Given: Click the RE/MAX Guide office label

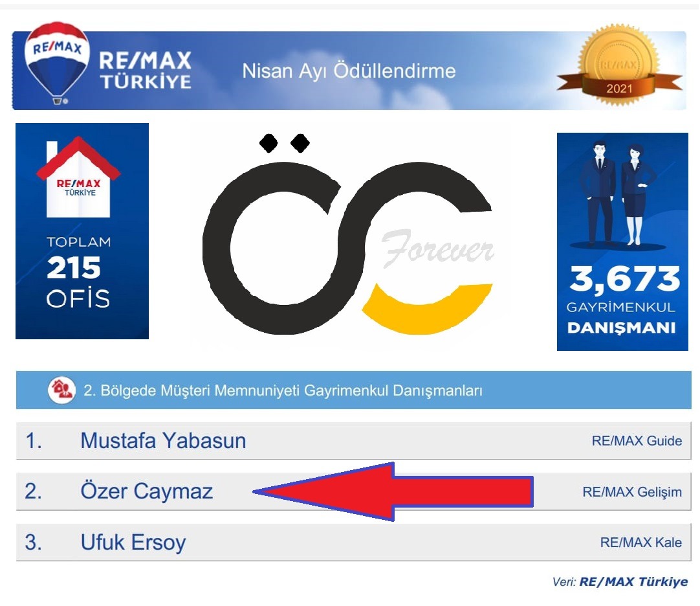Looking at the screenshot, I should [x=637, y=441].
